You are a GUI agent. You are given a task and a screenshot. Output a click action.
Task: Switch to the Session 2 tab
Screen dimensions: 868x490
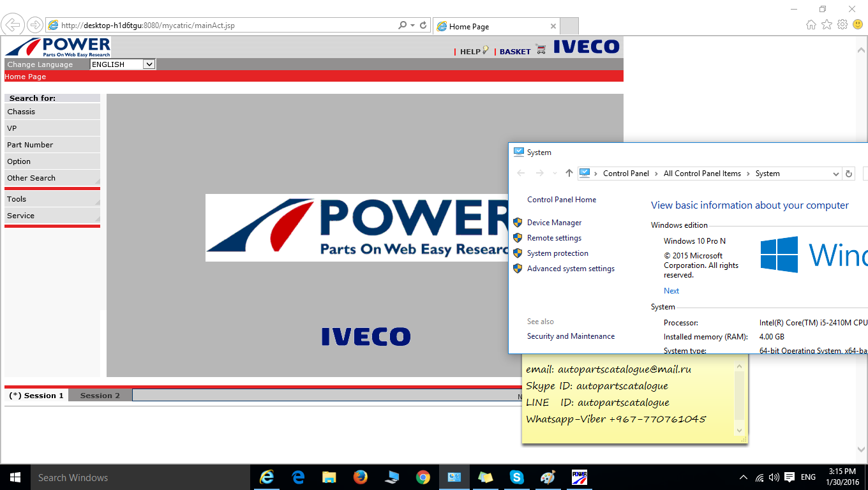[100, 396]
